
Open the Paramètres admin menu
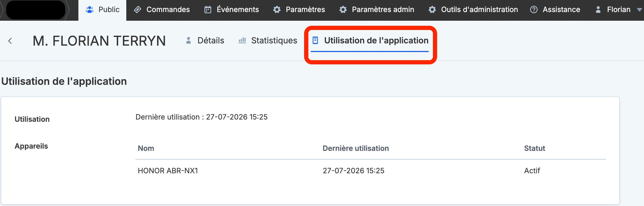click(377, 10)
